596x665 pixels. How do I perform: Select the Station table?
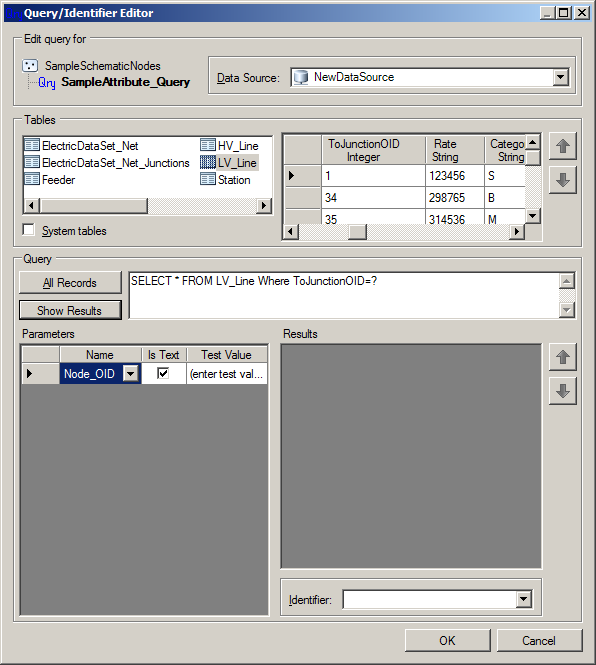(x=225, y=179)
